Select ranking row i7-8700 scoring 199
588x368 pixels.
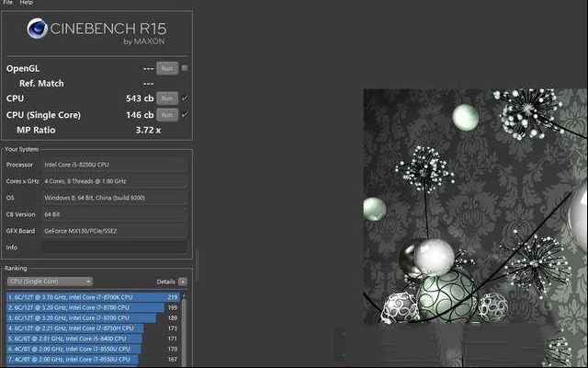coord(93,307)
